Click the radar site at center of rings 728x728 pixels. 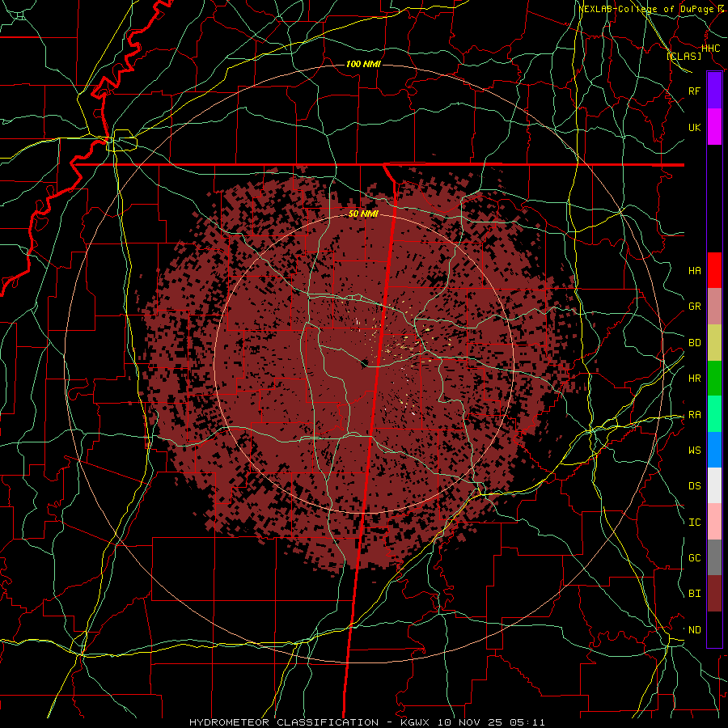[364, 363]
